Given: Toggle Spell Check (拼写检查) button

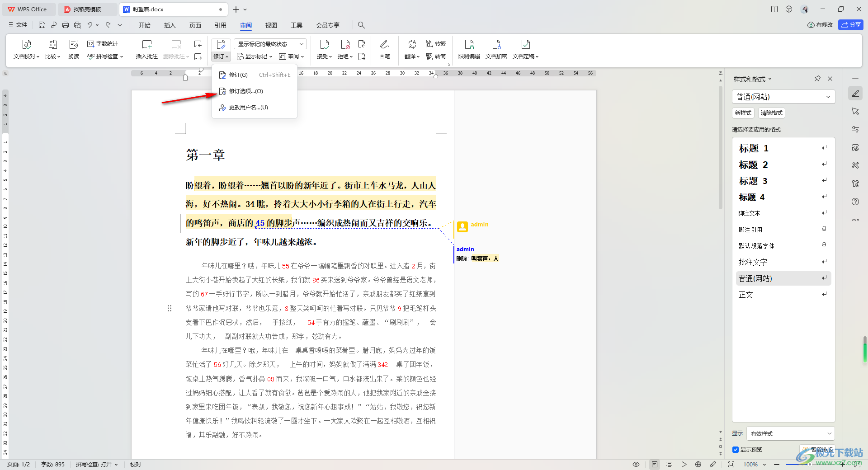Looking at the screenshot, I should (x=96, y=464).
